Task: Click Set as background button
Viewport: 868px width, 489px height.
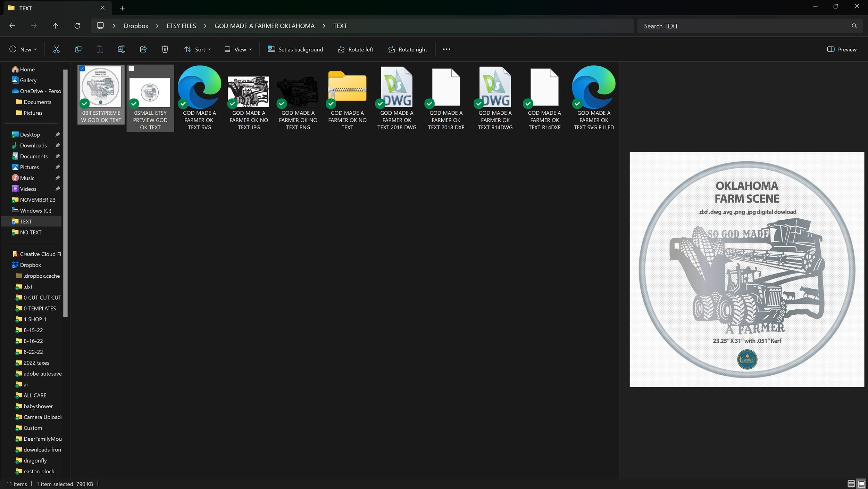Action: (295, 49)
